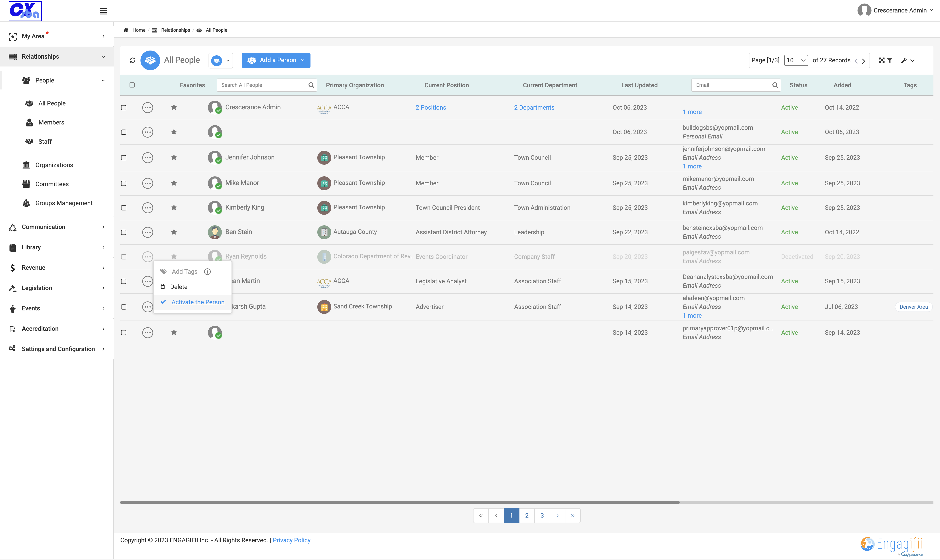Toggle the hamburger sidebar menu icon

(x=104, y=11)
